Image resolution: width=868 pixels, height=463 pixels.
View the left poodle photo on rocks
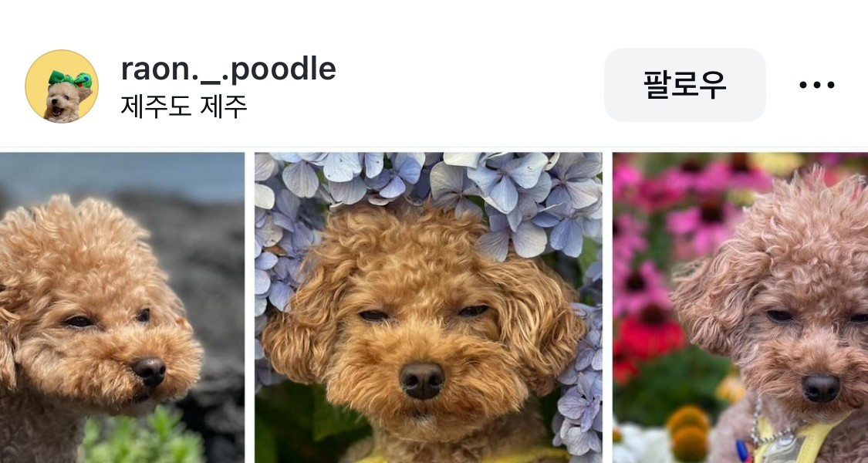122,307
